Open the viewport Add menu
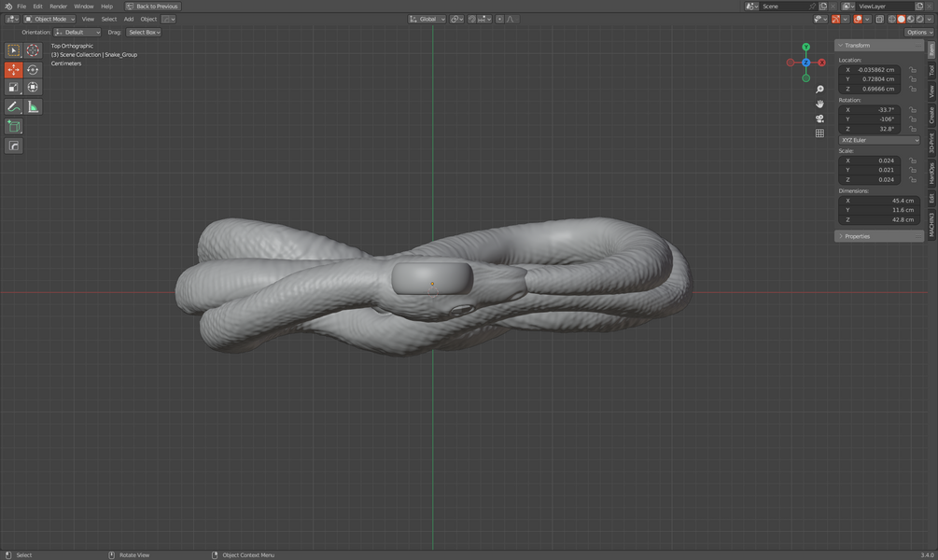Image resolution: width=938 pixels, height=560 pixels. pos(129,20)
